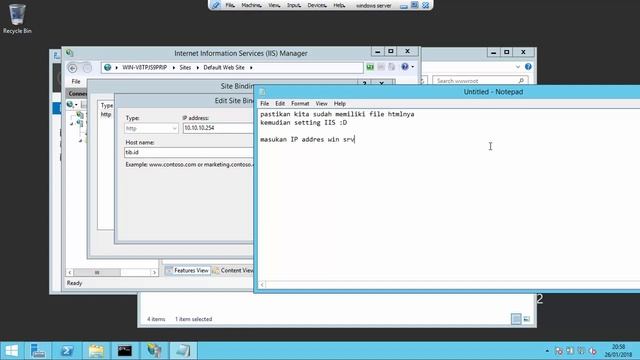Open Server Manager from the taskbar

pyautogui.click(x=38, y=351)
